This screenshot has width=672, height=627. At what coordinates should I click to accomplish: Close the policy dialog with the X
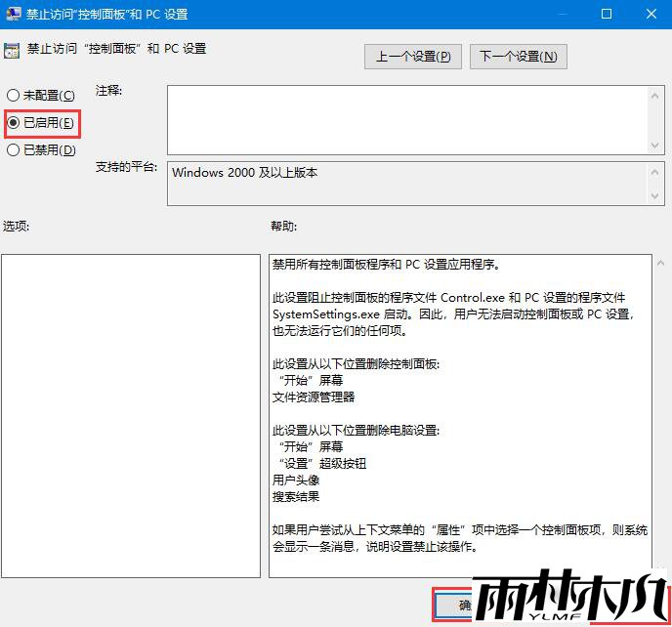point(650,14)
